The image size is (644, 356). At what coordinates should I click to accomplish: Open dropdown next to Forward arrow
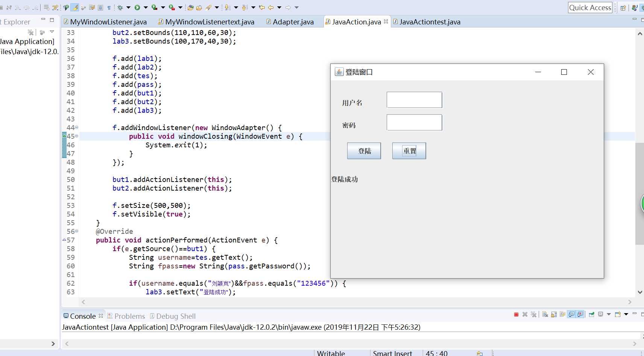pyautogui.click(x=296, y=8)
